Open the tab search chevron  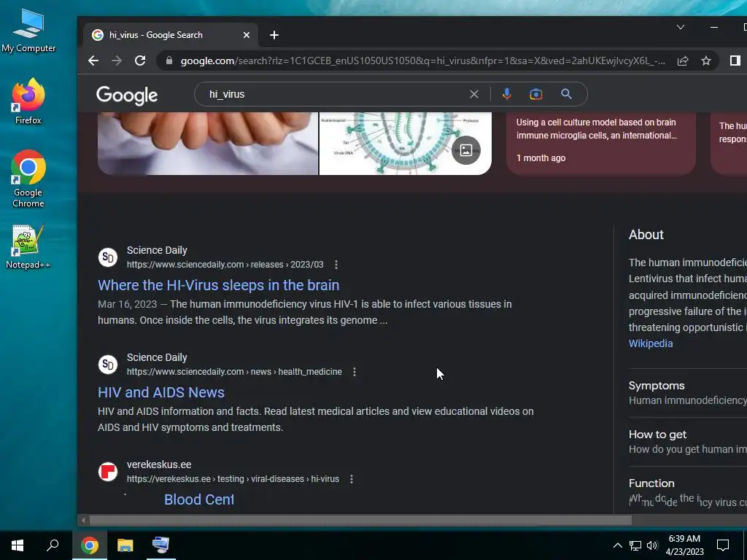click(x=681, y=27)
